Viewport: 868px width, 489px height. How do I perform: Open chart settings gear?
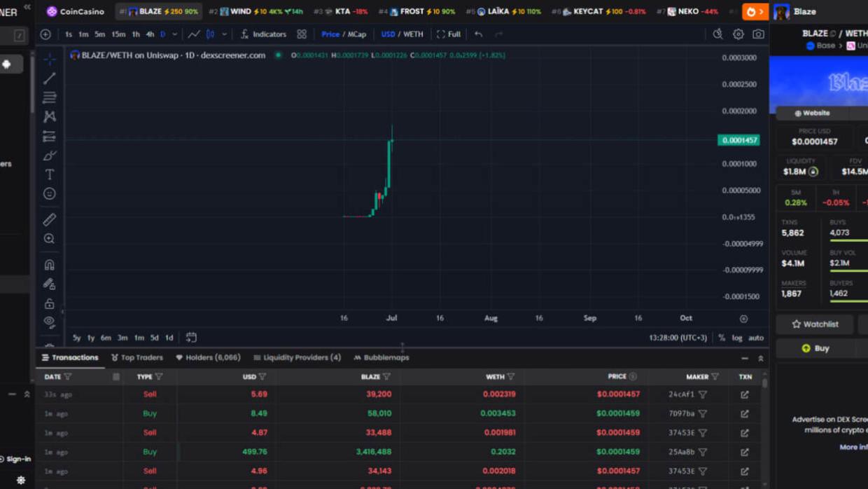[738, 34]
